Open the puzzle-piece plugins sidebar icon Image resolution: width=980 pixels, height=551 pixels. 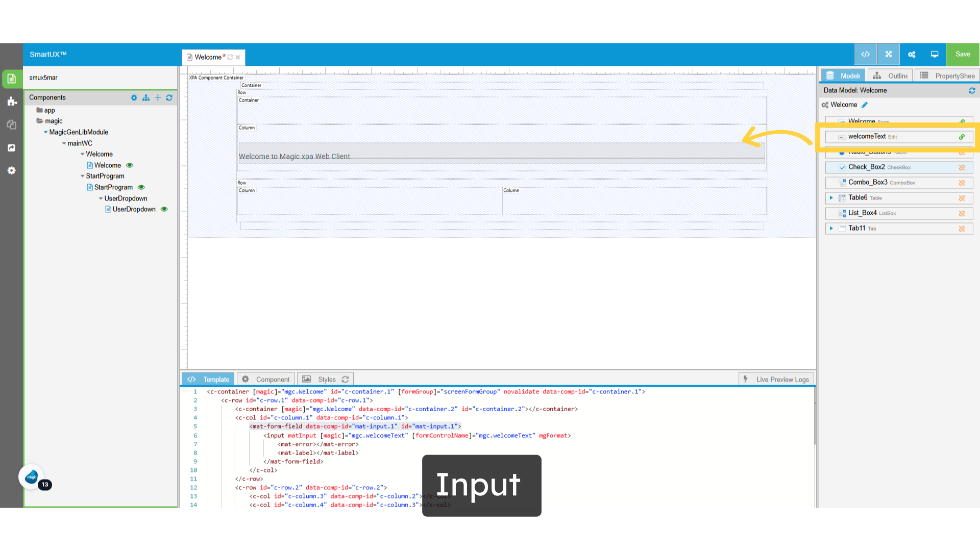(x=12, y=102)
